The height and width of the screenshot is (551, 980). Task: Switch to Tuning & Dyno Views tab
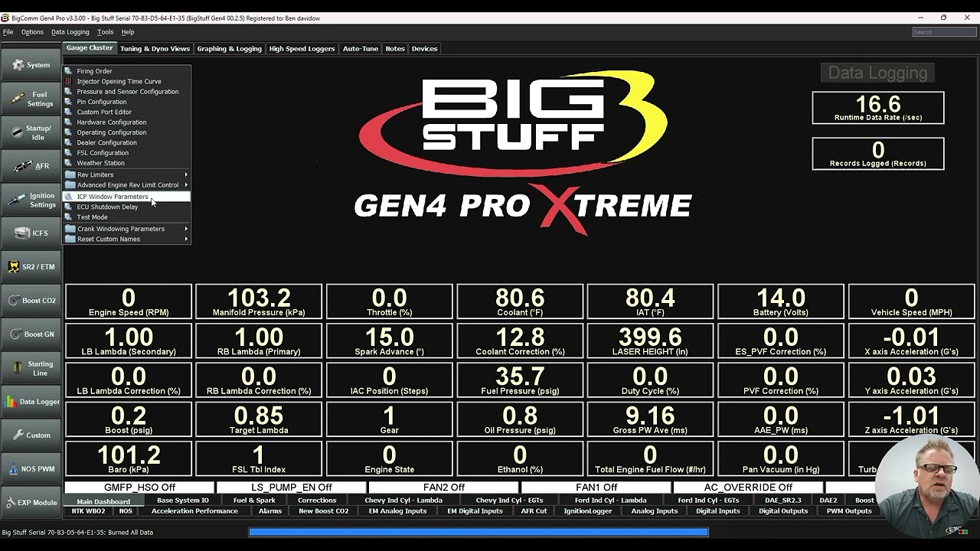(155, 48)
